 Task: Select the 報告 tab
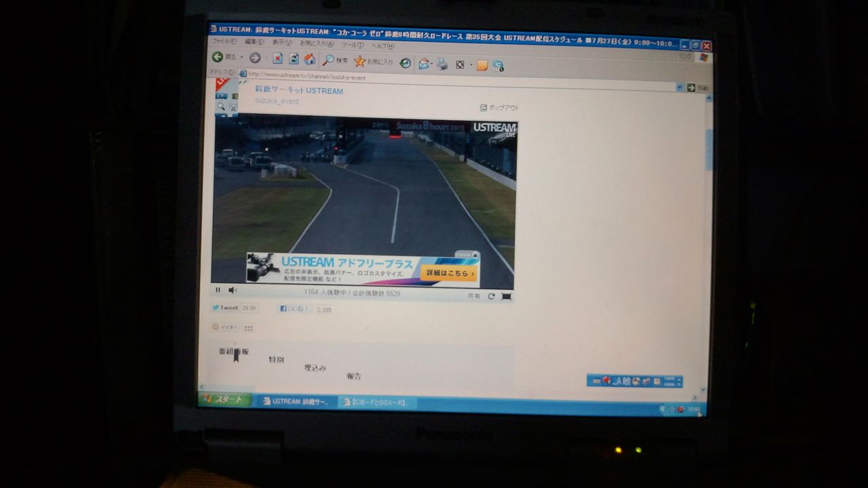pos(354,375)
